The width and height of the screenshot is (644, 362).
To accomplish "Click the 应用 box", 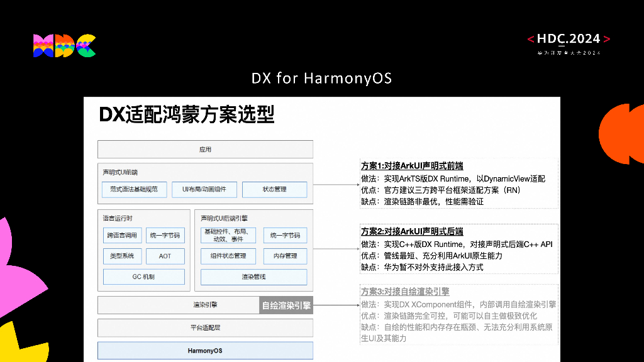I will (206, 150).
